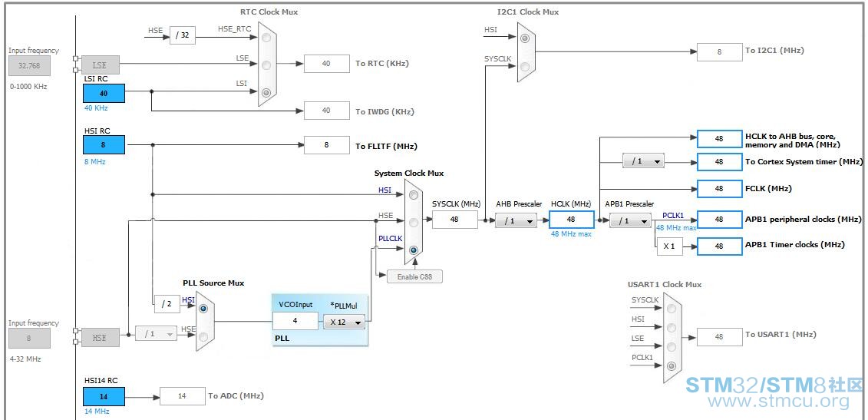This screenshot has height=420, width=868.
Task: Click the To ADC (MHz) value box
Action: (182, 396)
